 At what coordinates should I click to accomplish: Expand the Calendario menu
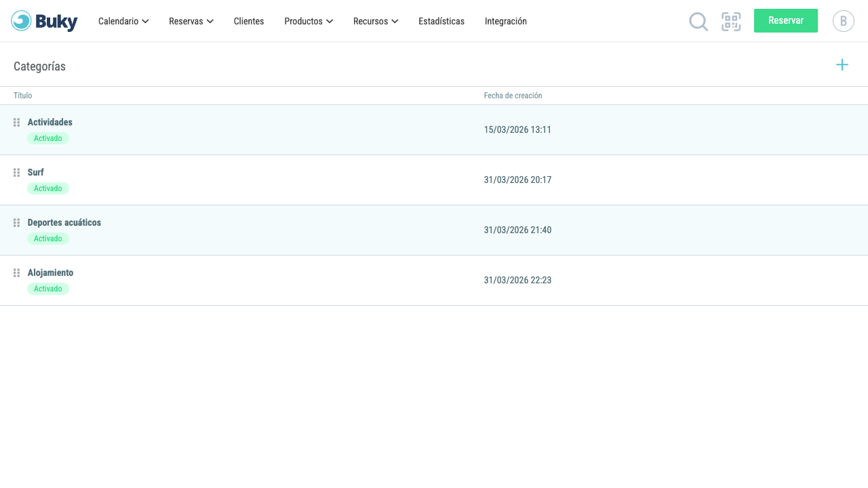coord(123,21)
